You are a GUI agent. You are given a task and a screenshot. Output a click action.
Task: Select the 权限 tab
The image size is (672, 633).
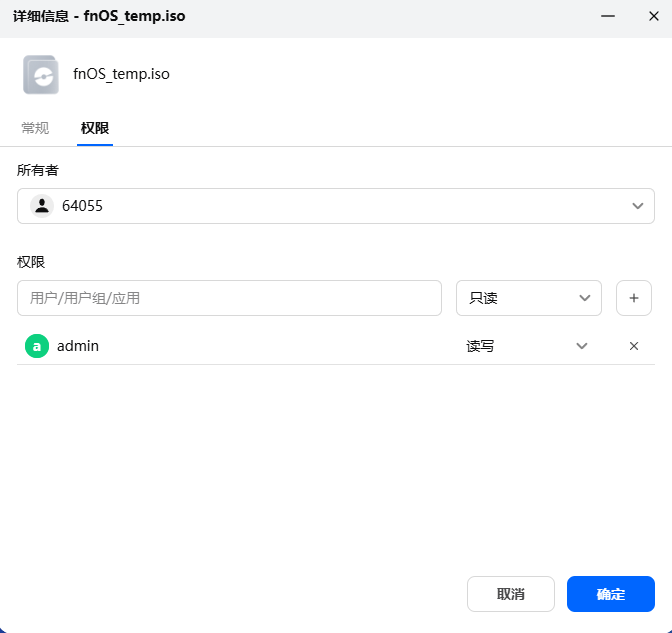tap(95, 128)
